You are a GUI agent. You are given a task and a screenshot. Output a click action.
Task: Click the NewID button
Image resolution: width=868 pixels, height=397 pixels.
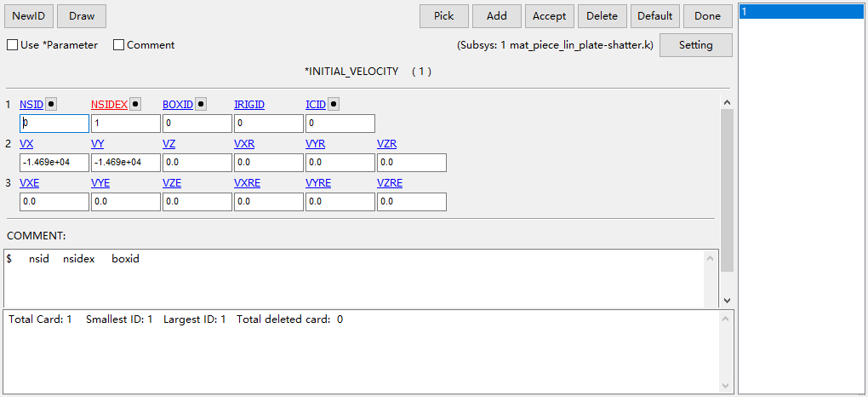(28, 16)
